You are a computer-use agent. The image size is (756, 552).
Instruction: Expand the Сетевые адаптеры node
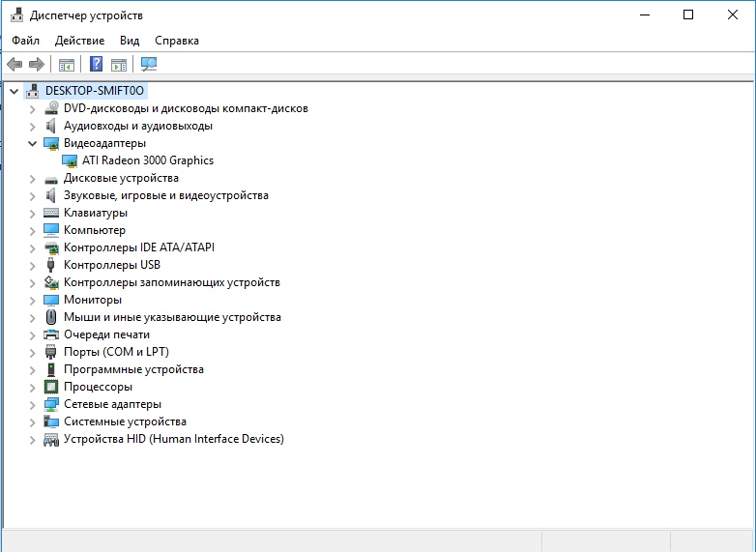point(32,404)
